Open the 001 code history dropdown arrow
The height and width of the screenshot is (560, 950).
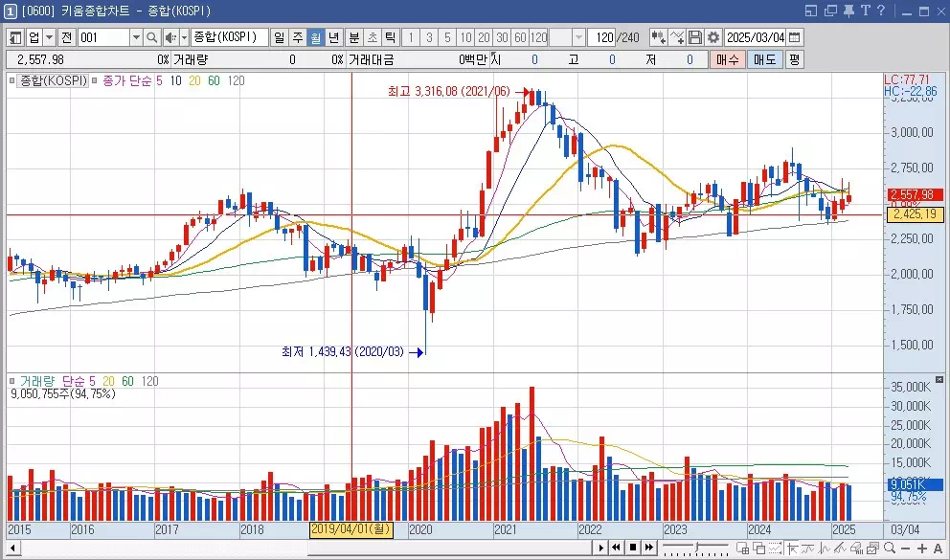point(135,37)
